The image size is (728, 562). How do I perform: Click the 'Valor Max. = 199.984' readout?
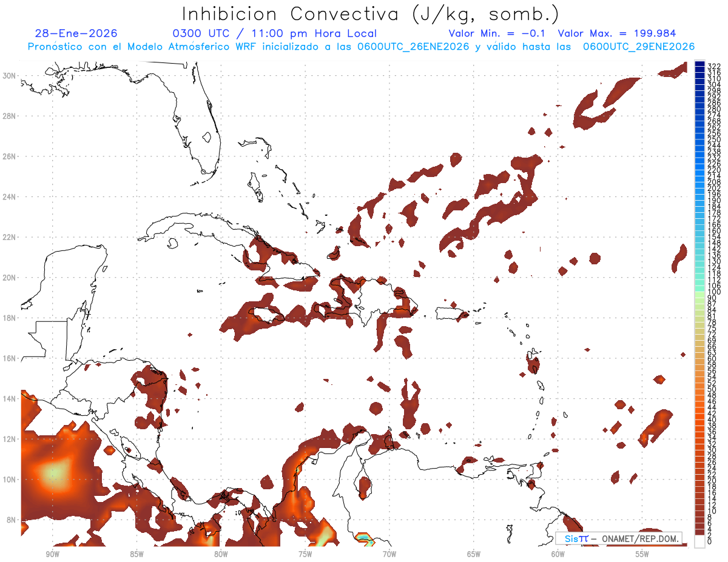pos(616,33)
